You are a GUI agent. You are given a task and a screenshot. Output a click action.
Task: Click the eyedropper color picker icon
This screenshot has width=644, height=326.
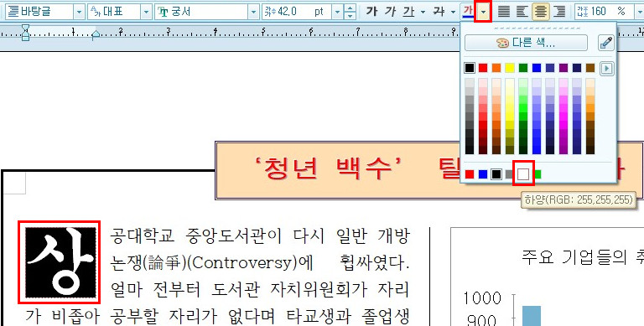[606, 43]
